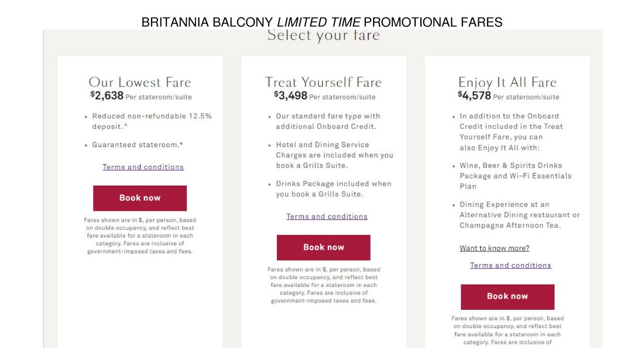
Task: Click the 'Drinks Package included' bullet text
Action: pyautogui.click(x=334, y=189)
